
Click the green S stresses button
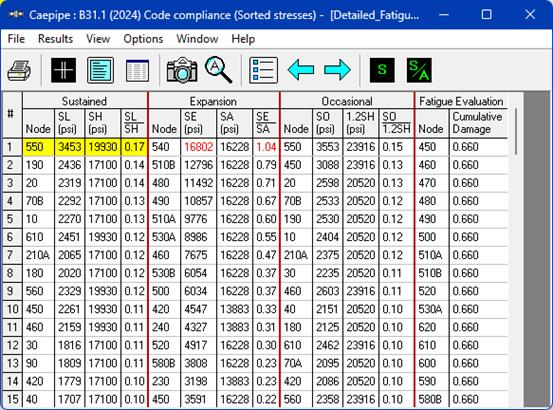tap(382, 71)
